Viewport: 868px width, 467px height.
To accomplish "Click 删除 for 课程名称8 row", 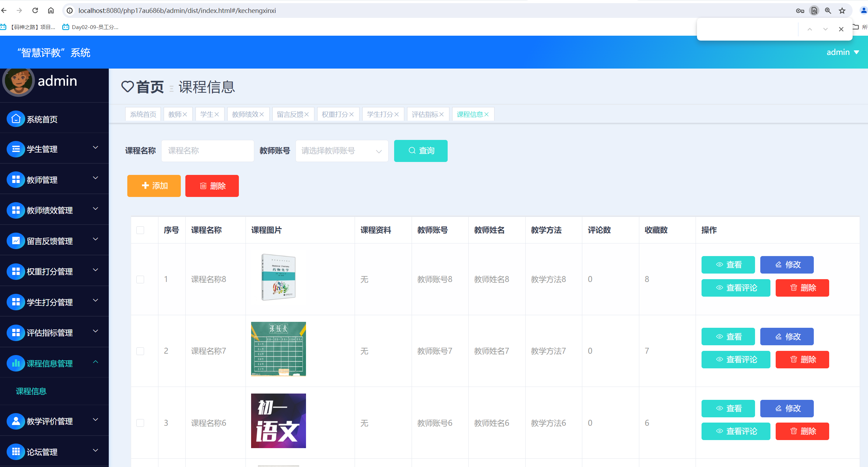I will click(802, 288).
